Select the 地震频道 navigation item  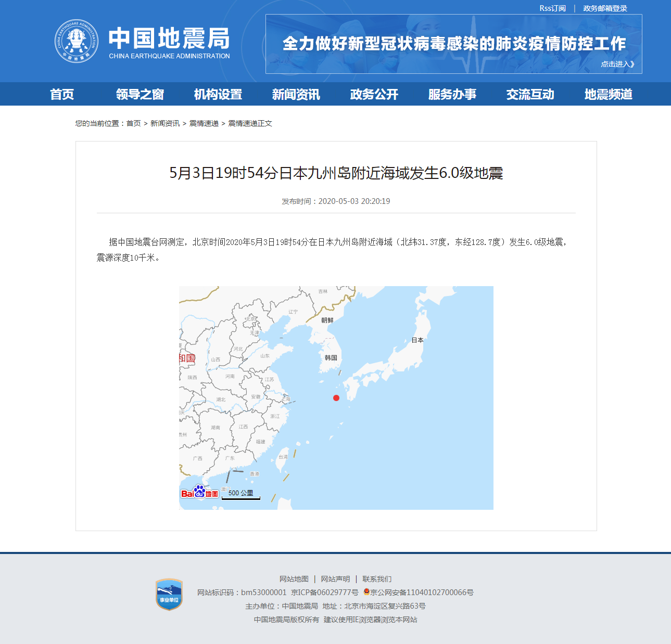click(608, 94)
